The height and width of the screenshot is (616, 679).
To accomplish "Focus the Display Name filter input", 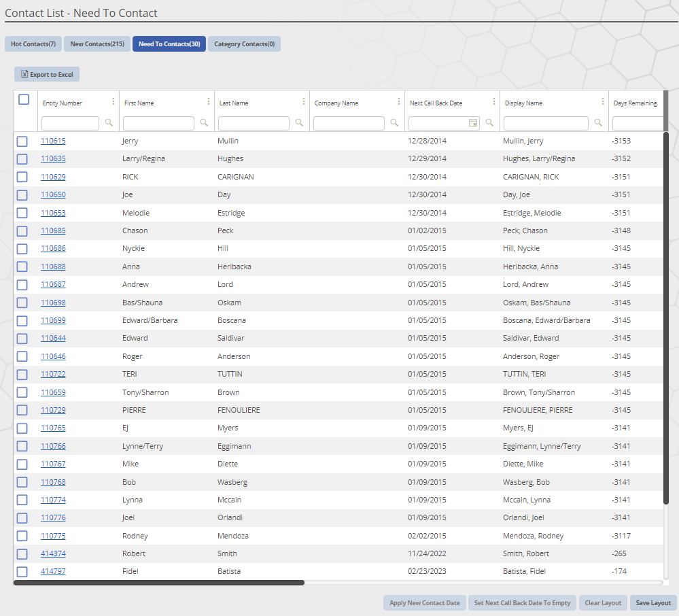I will [x=546, y=123].
